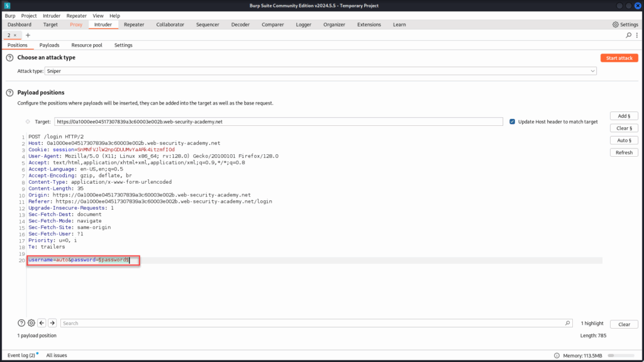Switch to the Collaborator tab

pos(170,25)
